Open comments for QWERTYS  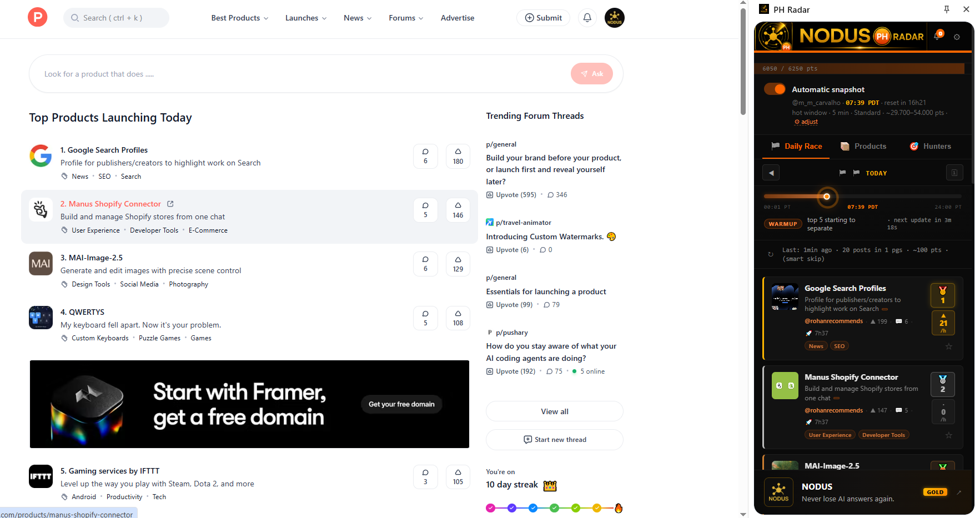click(425, 318)
